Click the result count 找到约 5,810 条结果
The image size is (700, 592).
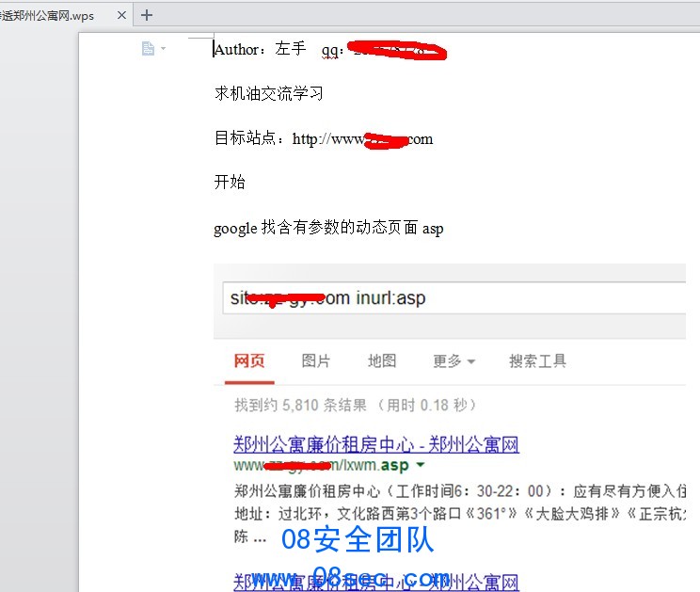300,405
